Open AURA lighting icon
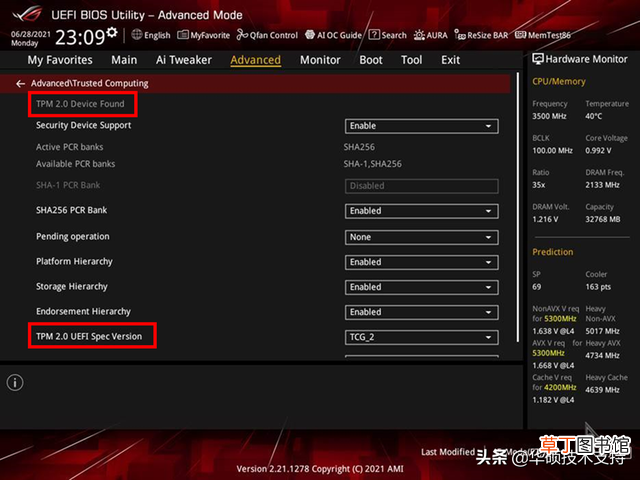The image size is (640, 480). [x=419, y=35]
